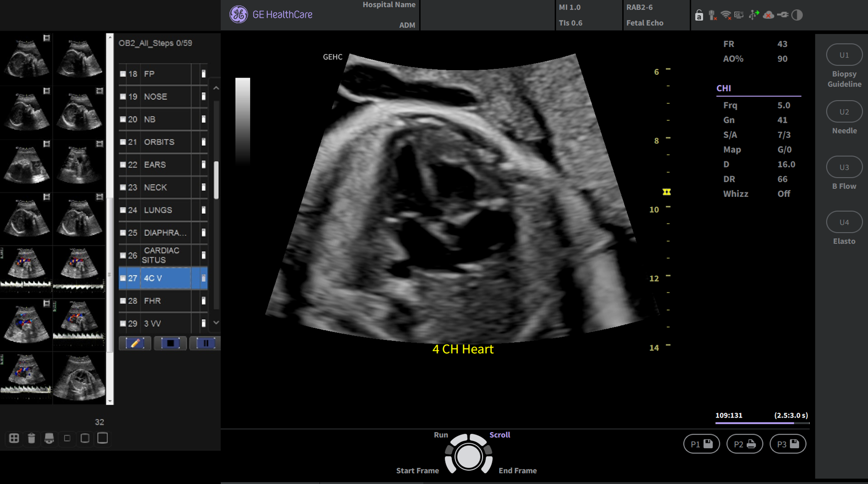The image size is (868, 484).
Task: Click the contrast half-circle icon
Action: tap(797, 15)
